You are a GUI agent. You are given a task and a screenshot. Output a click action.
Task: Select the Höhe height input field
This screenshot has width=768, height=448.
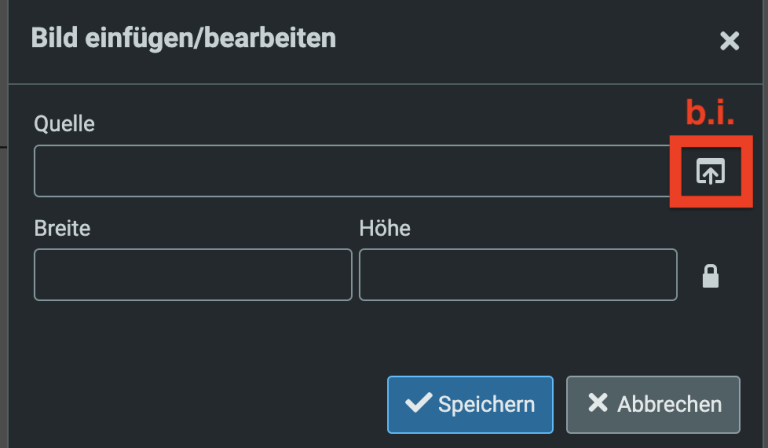click(x=518, y=275)
